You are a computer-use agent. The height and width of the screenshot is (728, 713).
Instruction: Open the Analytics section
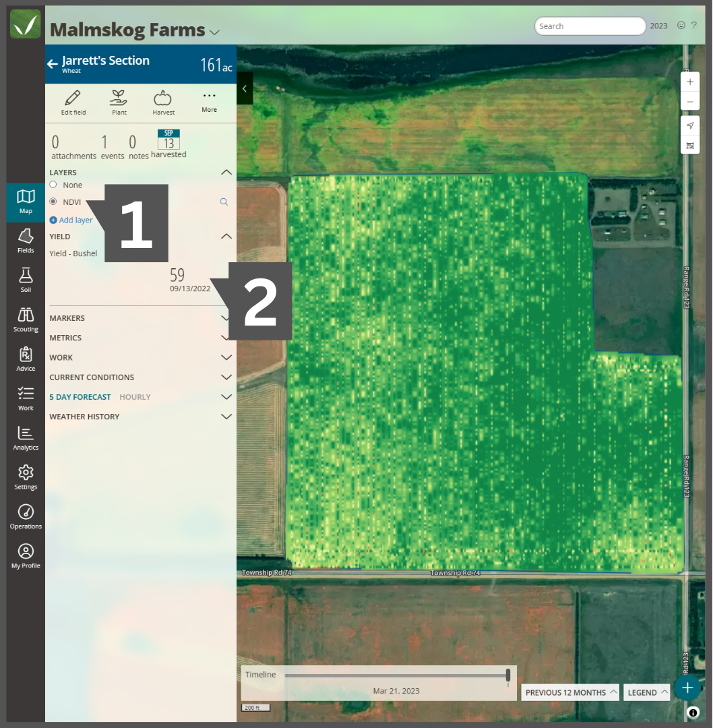26,438
